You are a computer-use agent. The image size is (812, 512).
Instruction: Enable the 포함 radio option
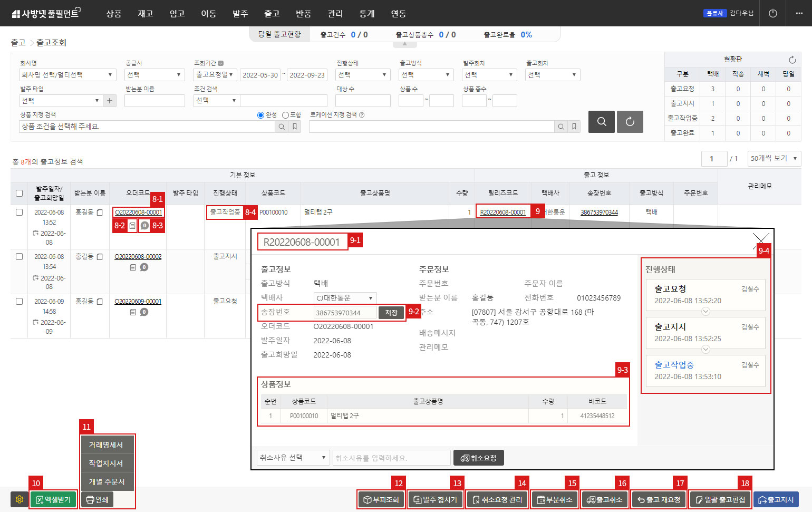(285, 114)
